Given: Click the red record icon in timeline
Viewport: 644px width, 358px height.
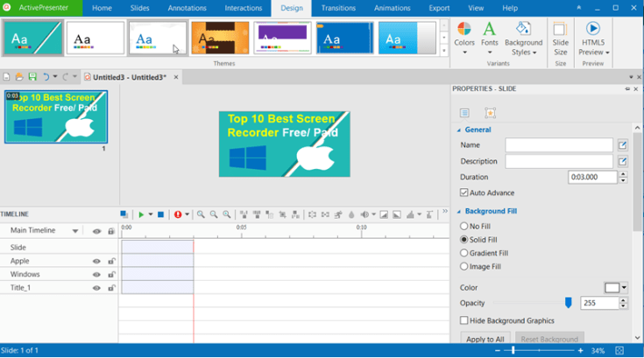Looking at the screenshot, I should tap(178, 214).
